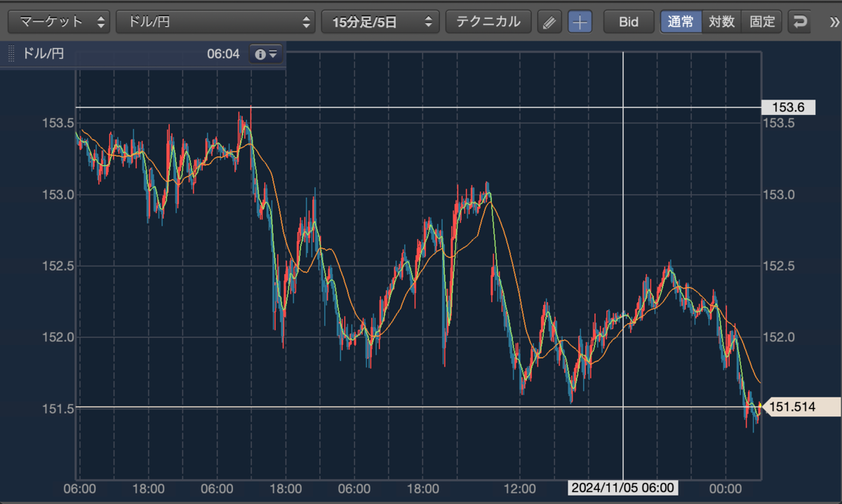Click the 153.5 label on the left axis

(59, 123)
